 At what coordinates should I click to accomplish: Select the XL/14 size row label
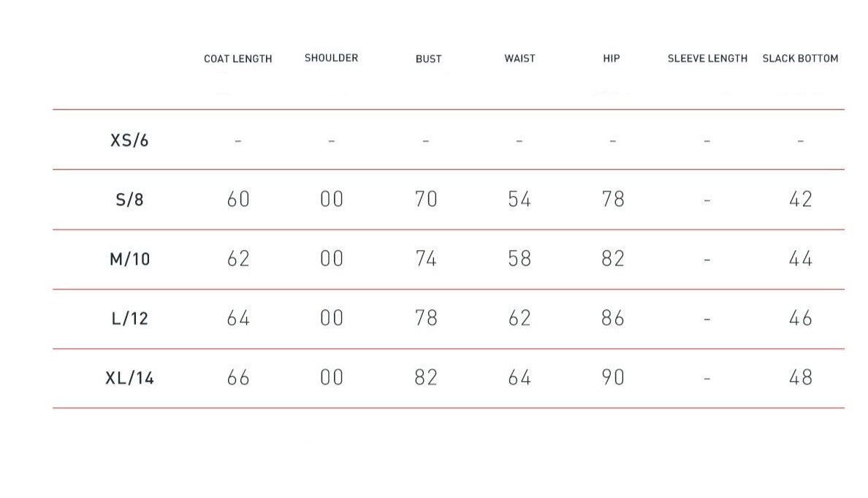[x=129, y=378]
